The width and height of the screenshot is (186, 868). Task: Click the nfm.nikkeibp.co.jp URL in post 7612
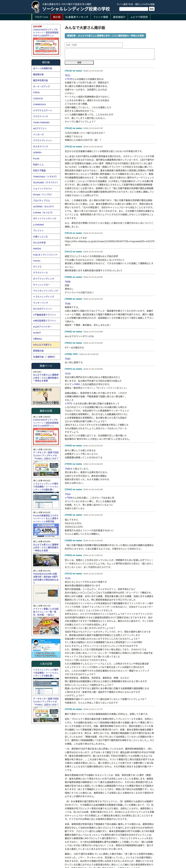110,243
